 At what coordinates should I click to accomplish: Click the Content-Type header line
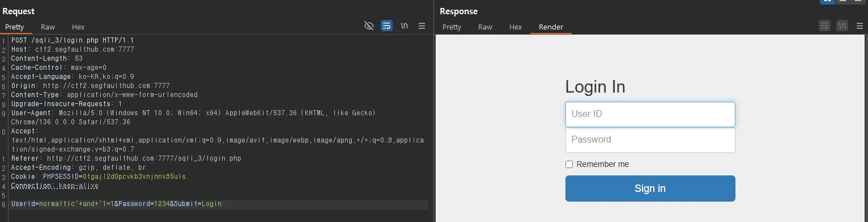click(x=105, y=95)
